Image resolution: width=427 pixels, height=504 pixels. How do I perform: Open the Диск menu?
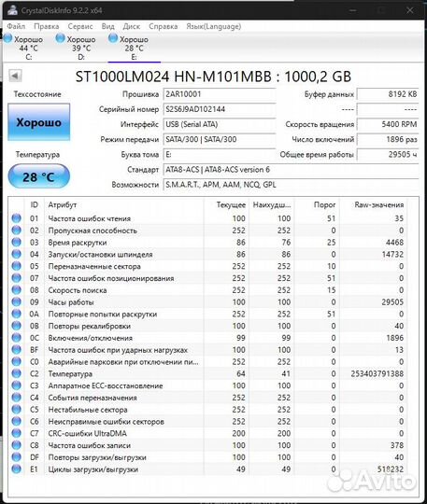tap(132, 26)
